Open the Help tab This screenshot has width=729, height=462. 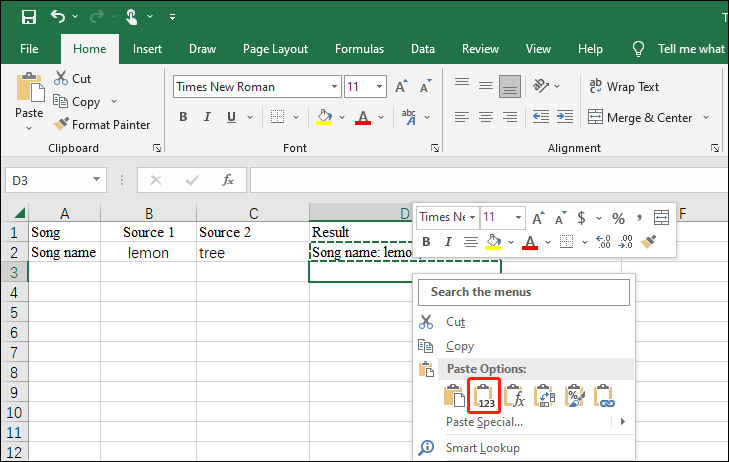pos(590,49)
